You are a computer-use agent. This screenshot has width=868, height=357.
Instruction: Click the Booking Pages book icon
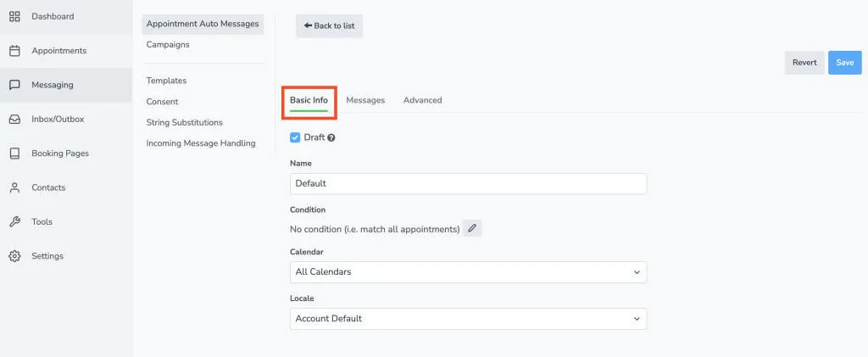point(14,153)
